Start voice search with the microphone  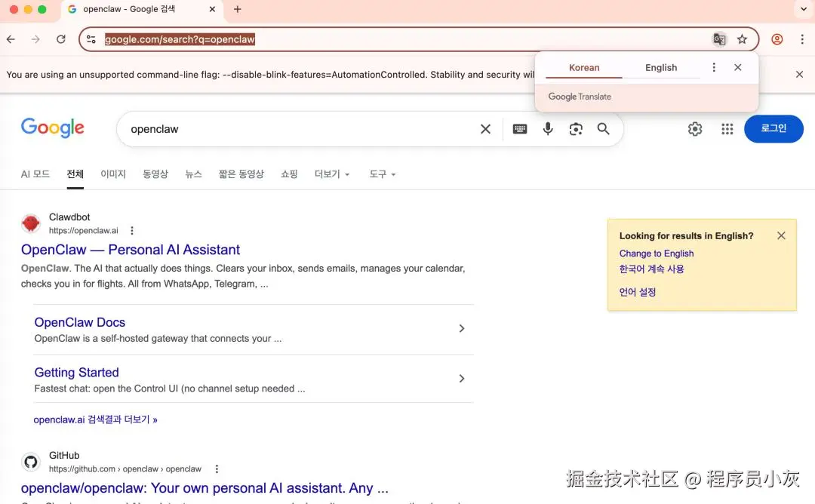(x=548, y=129)
